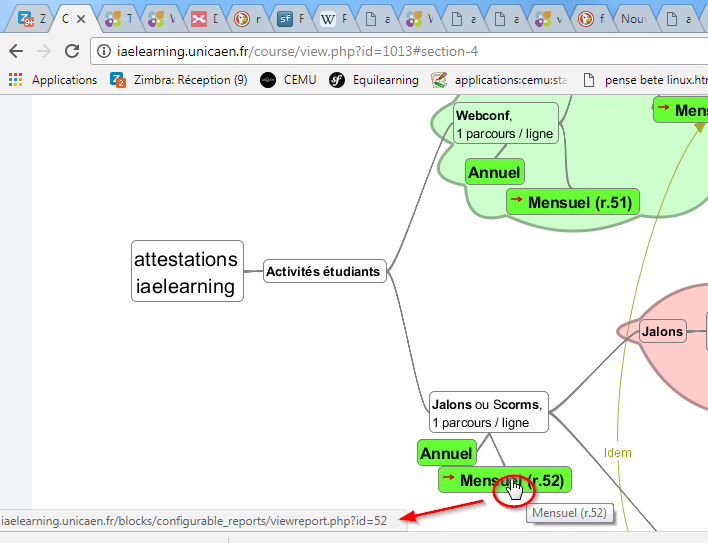Click the Annuel node under Jalons ou Scorms
708x543 pixels.
445,453
